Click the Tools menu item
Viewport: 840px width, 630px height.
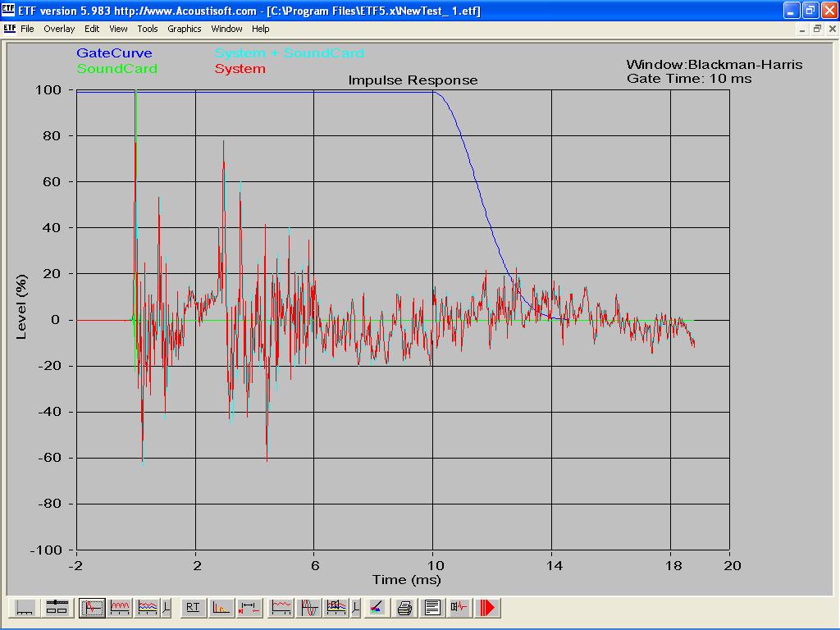(148, 29)
